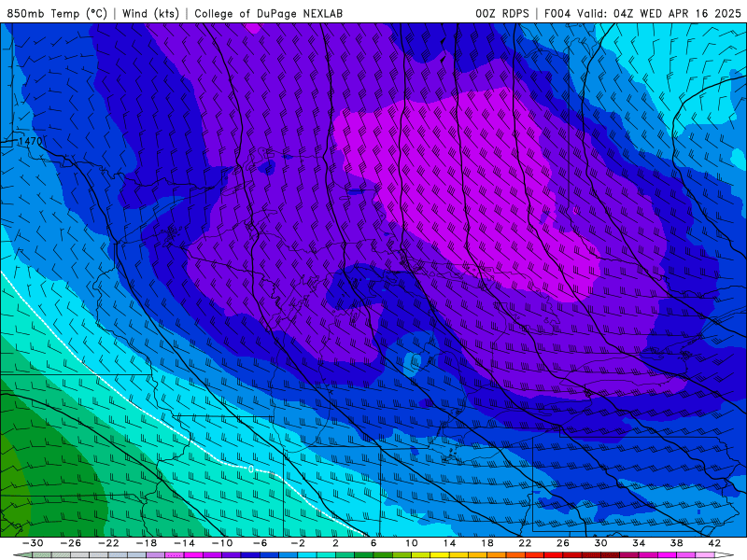Screen dimensions: 747x560
Task: Click the cyan swatch below 2 on colorbar
Action: (326, 555)
